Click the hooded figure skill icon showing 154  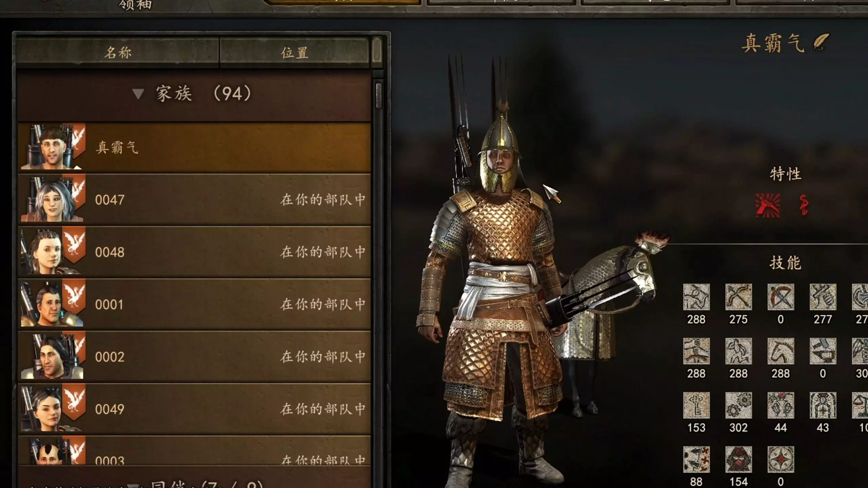point(738,460)
